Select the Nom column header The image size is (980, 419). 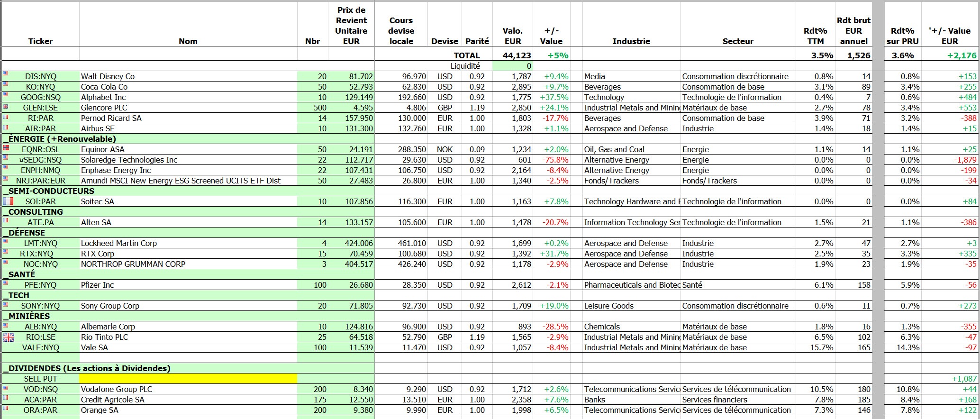[x=188, y=41]
